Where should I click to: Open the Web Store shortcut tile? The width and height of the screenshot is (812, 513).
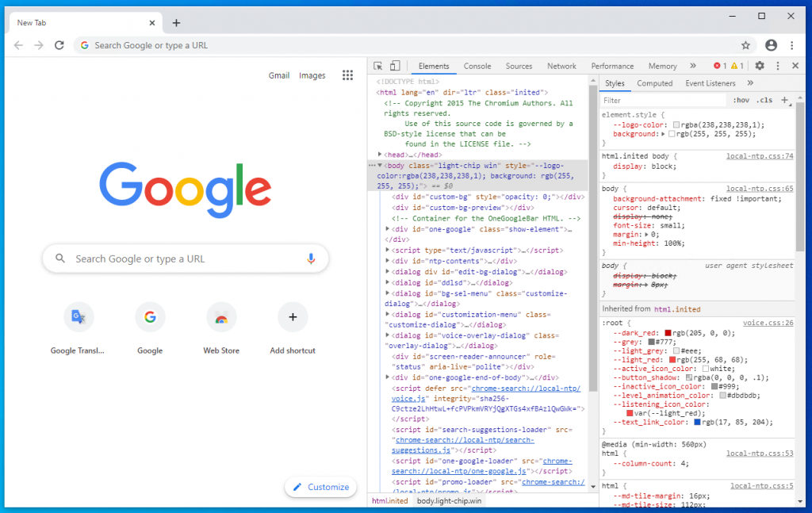[221, 317]
